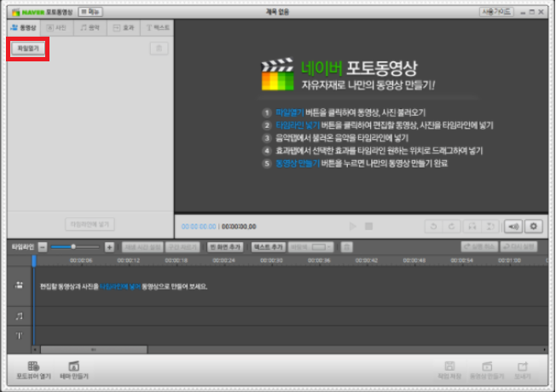Flip the clip vertically

click(490, 226)
